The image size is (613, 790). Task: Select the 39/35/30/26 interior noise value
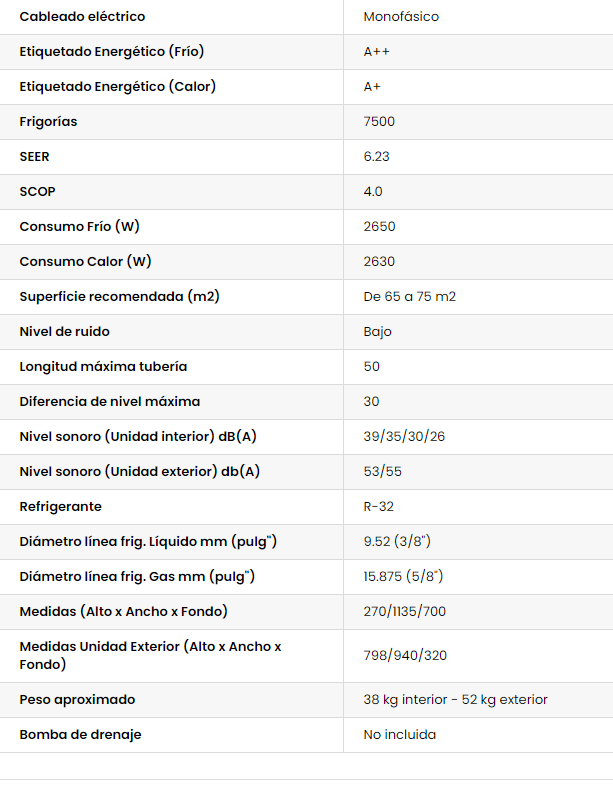pyautogui.click(x=404, y=437)
